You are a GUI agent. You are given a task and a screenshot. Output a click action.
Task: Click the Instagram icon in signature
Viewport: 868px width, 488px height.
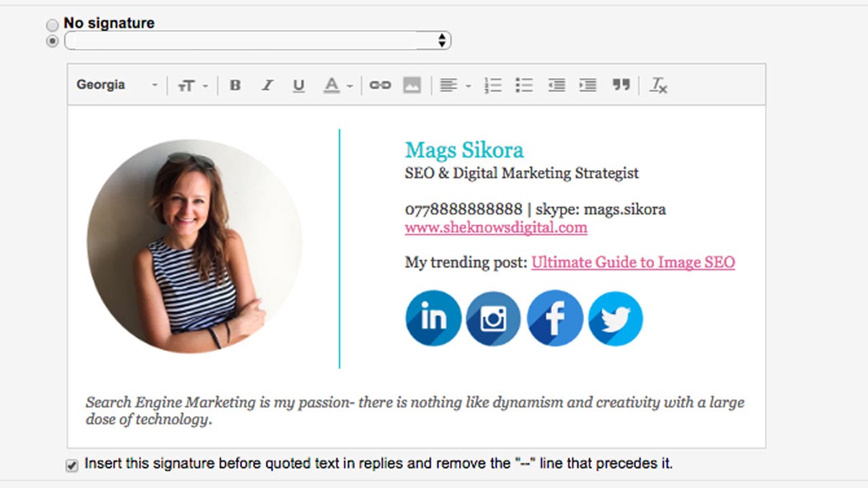coord(494,318)
